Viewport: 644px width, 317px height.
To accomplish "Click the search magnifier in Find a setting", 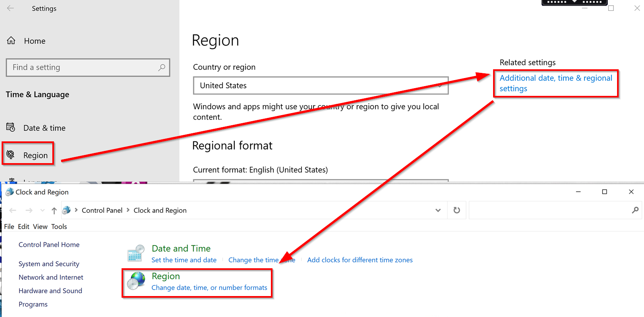I will tap(161, 68).
